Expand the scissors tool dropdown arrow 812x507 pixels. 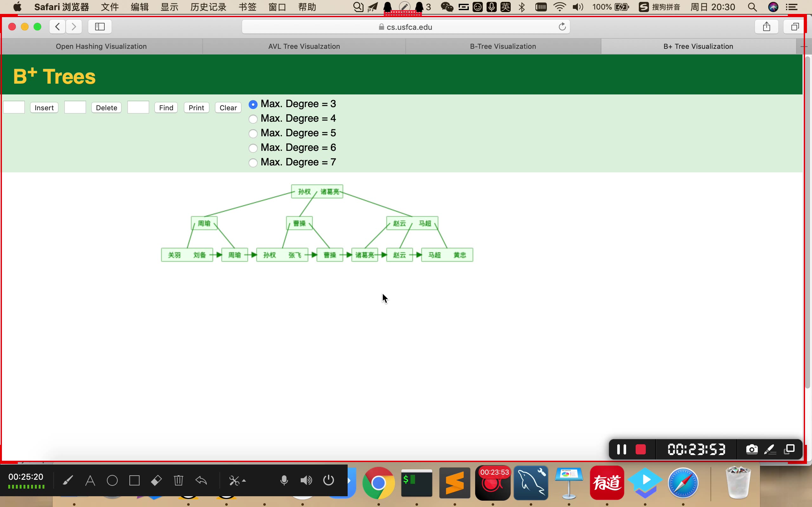(x=244, y=480)
